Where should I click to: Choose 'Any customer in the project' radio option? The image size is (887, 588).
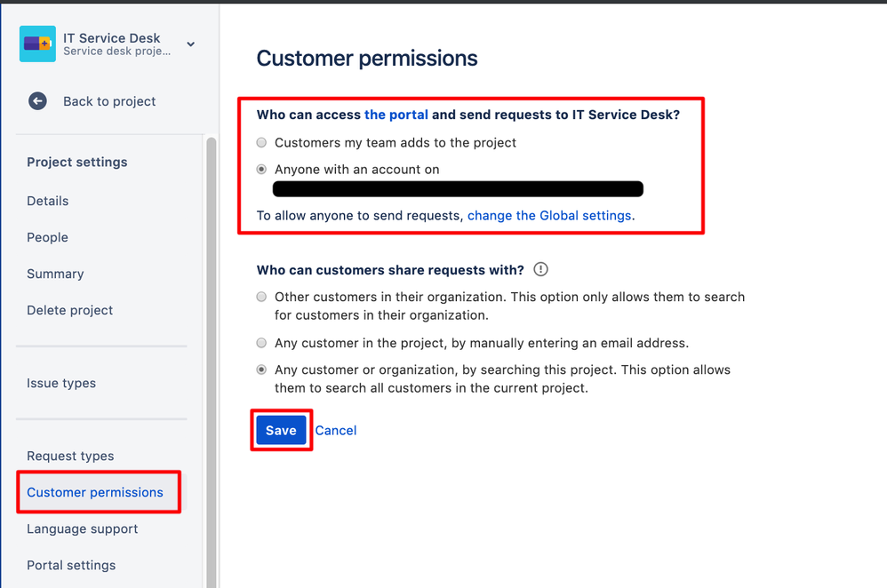coord(261,343)
